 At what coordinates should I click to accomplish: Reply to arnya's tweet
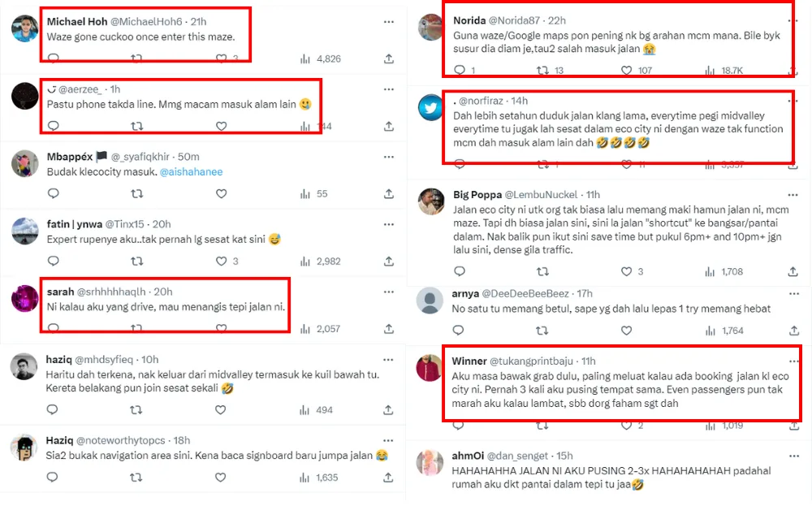click(457, 331)
